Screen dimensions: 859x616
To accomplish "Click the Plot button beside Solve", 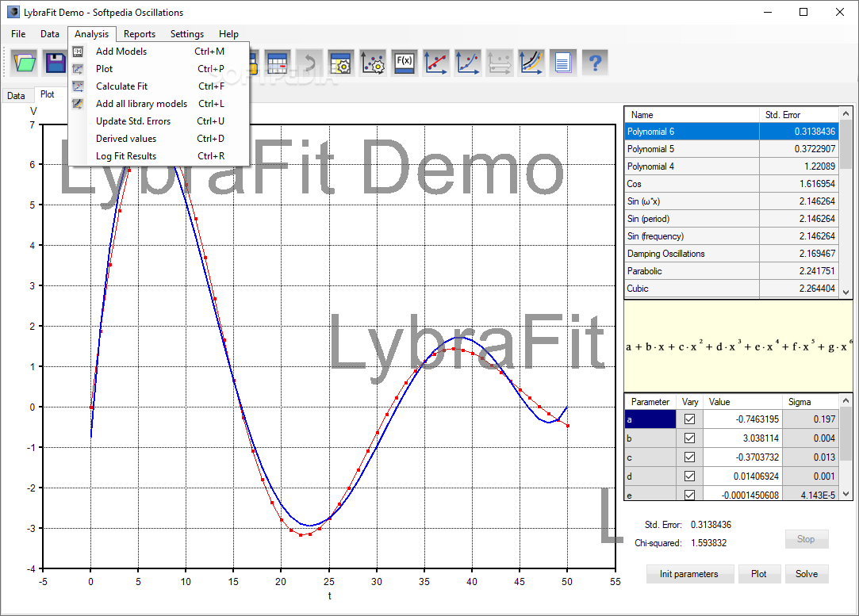I will click(x=759, y=574).
